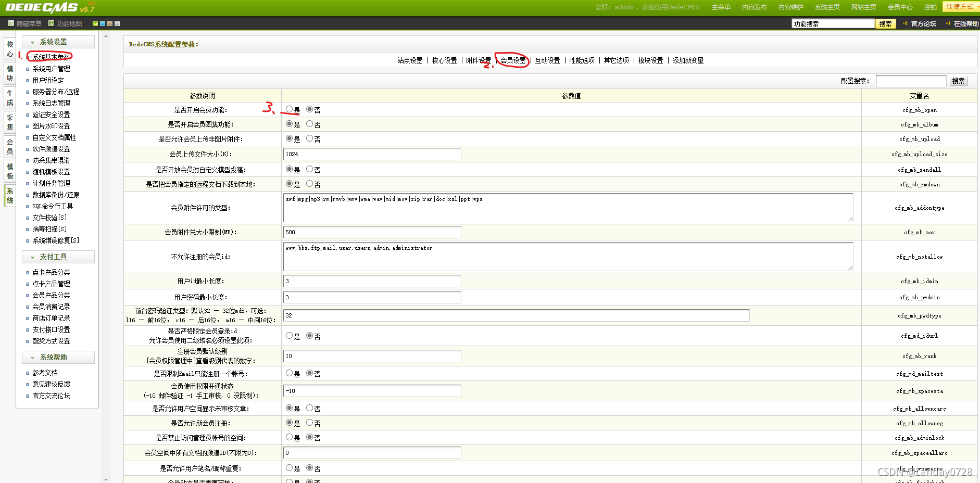Open the 性能选项 tab
Viewport: 980px width, 483px height.
pyautogui.click(x=582, y=60)
